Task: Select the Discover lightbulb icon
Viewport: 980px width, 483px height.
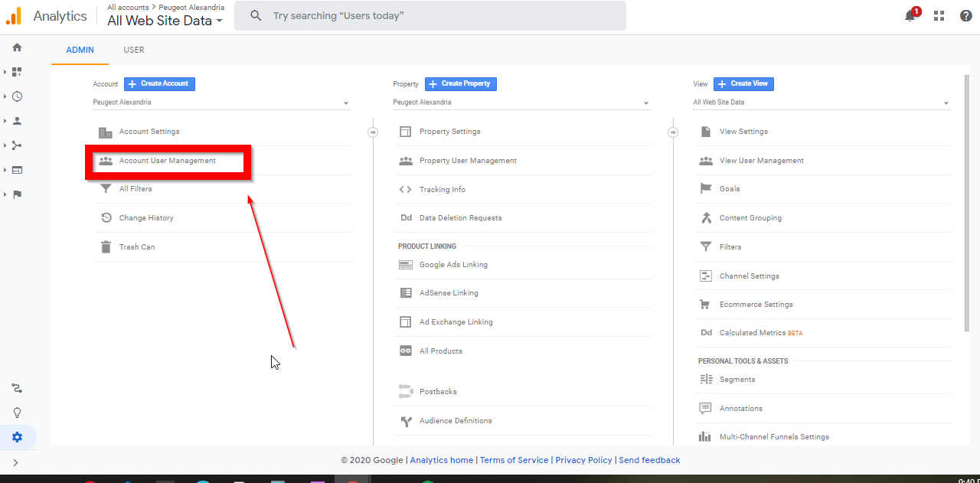Action: [x=17, y=413]
